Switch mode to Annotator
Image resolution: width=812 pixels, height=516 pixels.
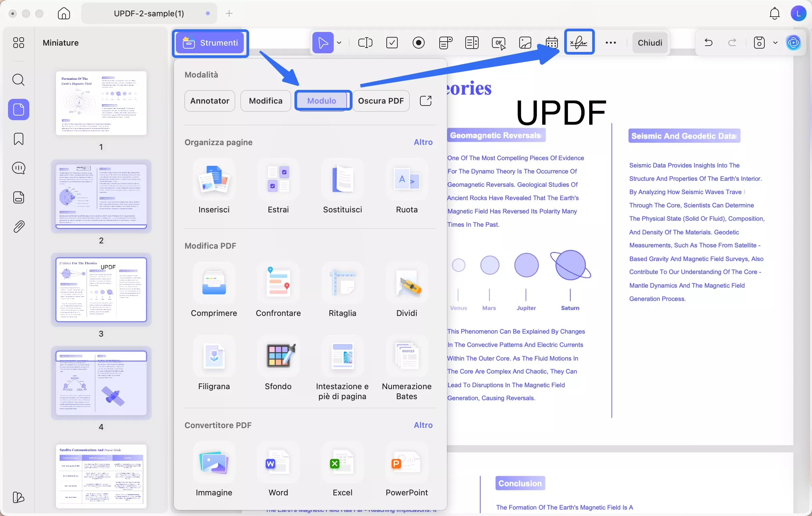coord(209,101)
